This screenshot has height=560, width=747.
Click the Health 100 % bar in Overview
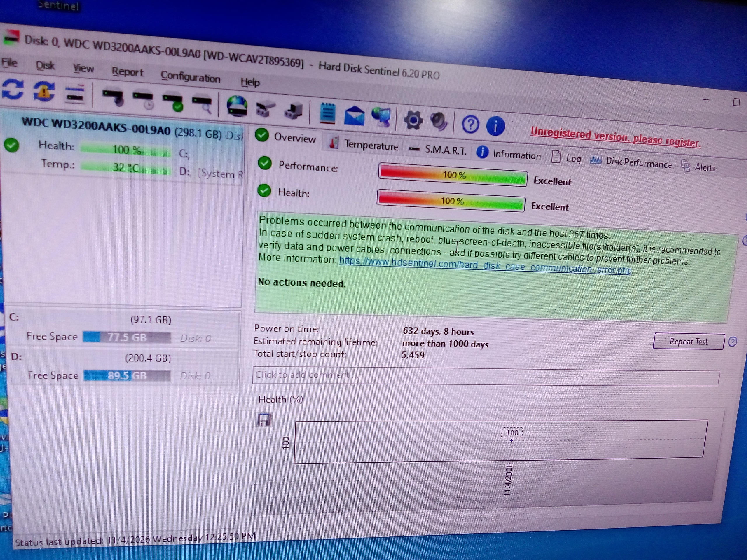[x=451, y=201]
